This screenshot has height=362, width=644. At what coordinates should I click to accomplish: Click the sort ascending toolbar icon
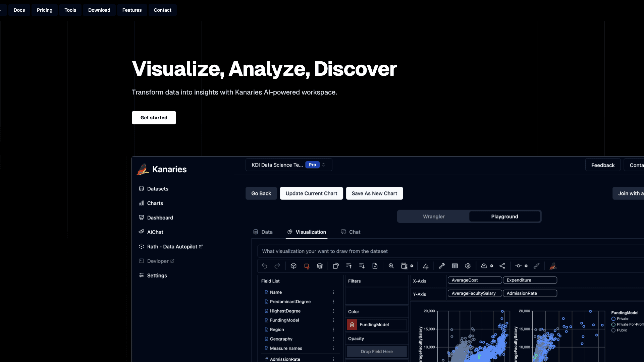click(349, 266)
